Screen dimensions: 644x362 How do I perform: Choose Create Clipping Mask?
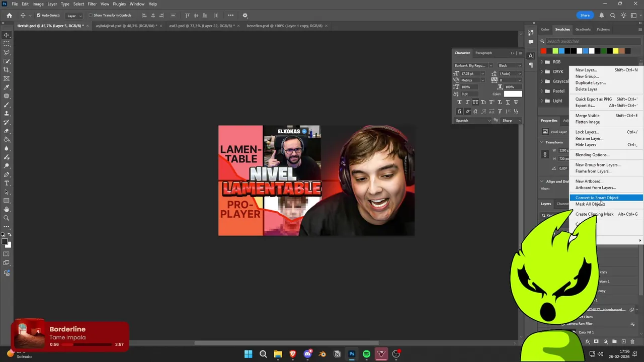pos(606,214)
